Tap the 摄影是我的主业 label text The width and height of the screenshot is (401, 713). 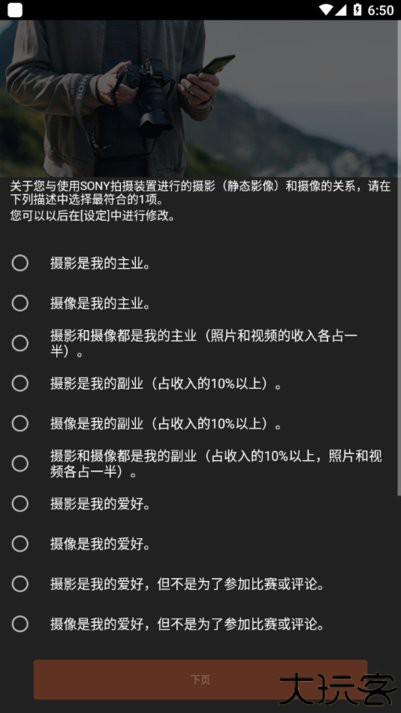(100, 263)
